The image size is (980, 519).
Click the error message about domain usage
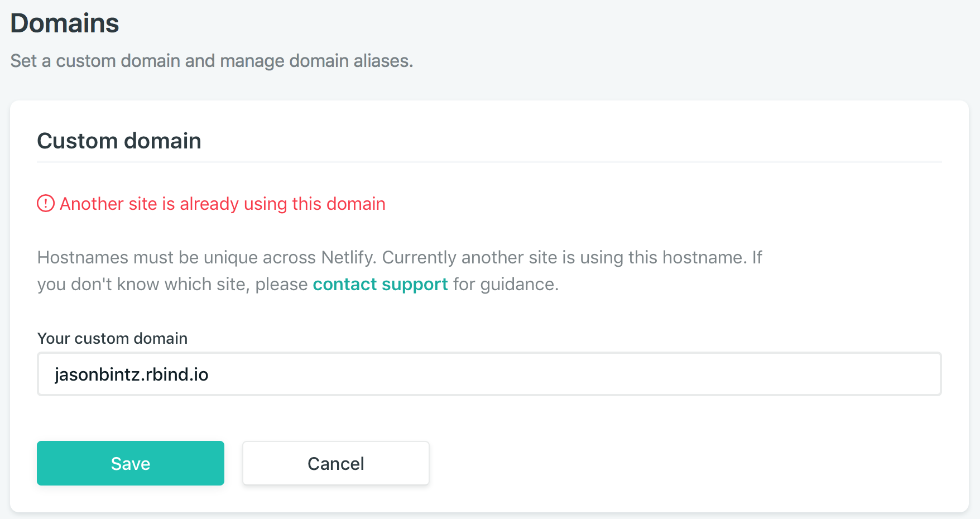point(222,204)
